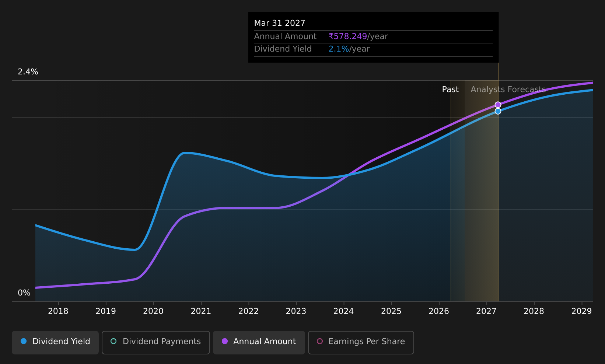
Task: Click the 2020 x-axis label
Action: [x=153, y=311]
